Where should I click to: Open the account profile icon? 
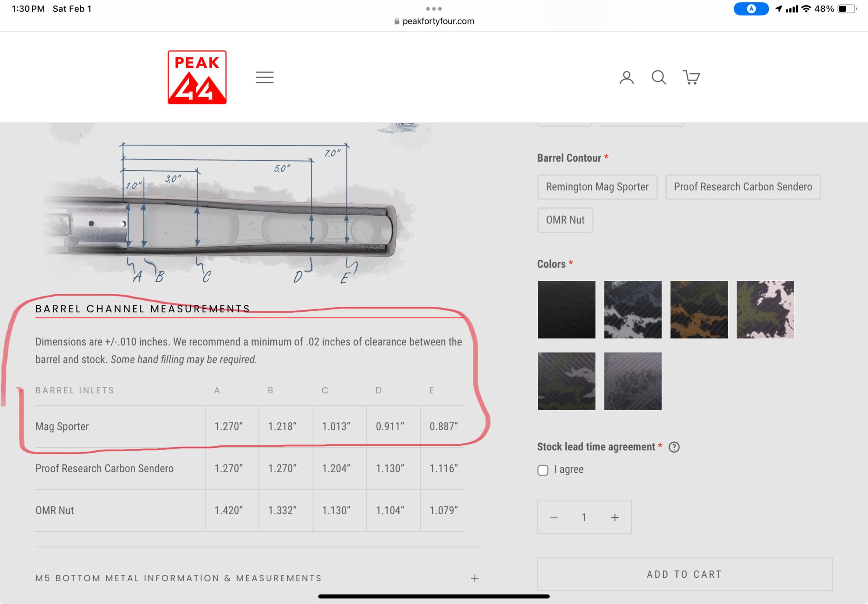(x=626, y=77)
